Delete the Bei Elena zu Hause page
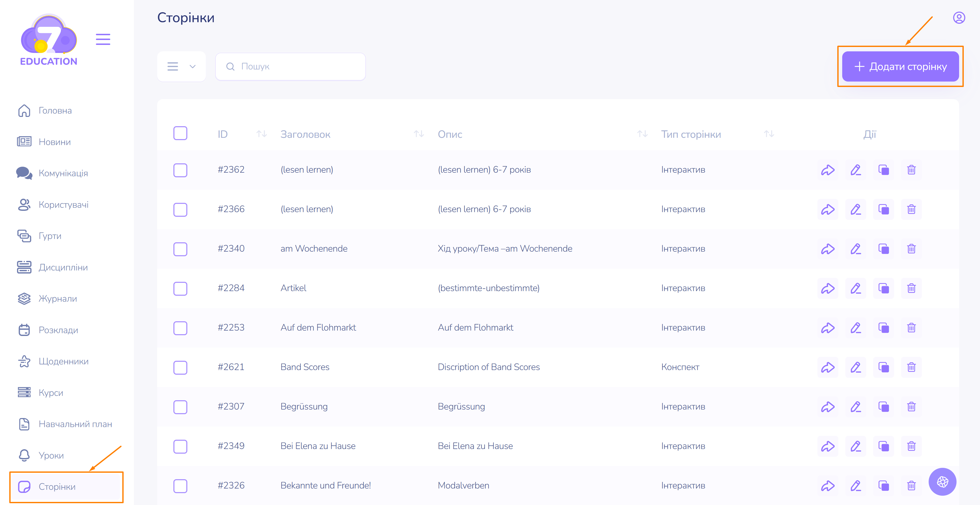The image size is (980, 505). [x=911, y=446]
